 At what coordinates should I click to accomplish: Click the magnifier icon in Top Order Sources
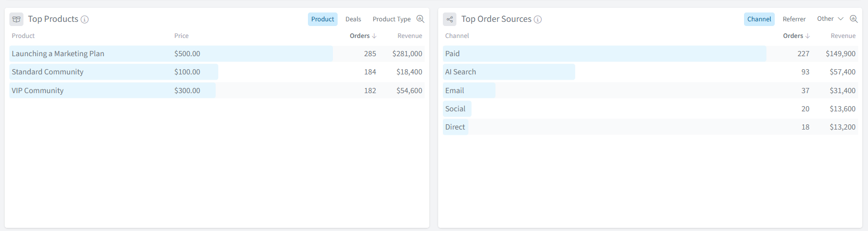click(853, 19)
